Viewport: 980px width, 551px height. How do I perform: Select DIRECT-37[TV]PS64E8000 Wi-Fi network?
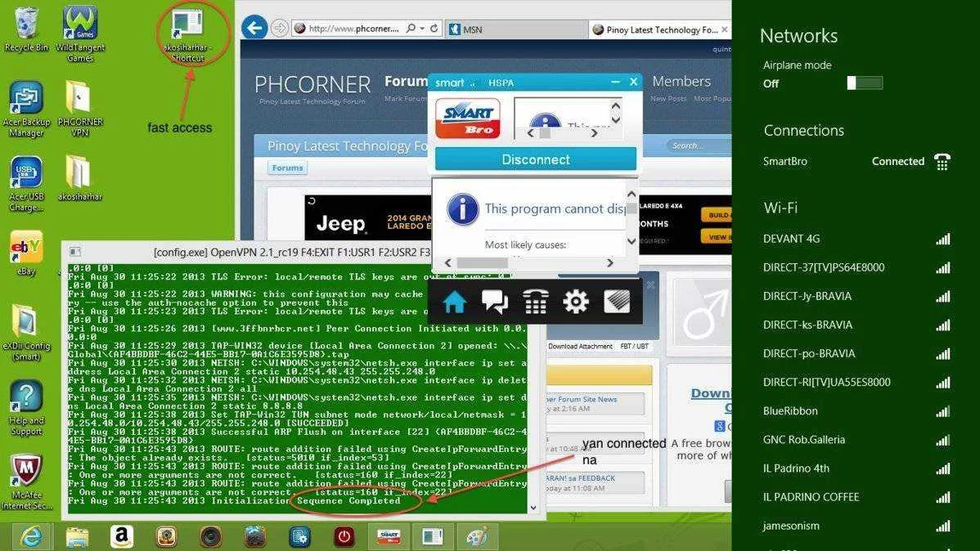pyautogui.click(x=856, y=267)
